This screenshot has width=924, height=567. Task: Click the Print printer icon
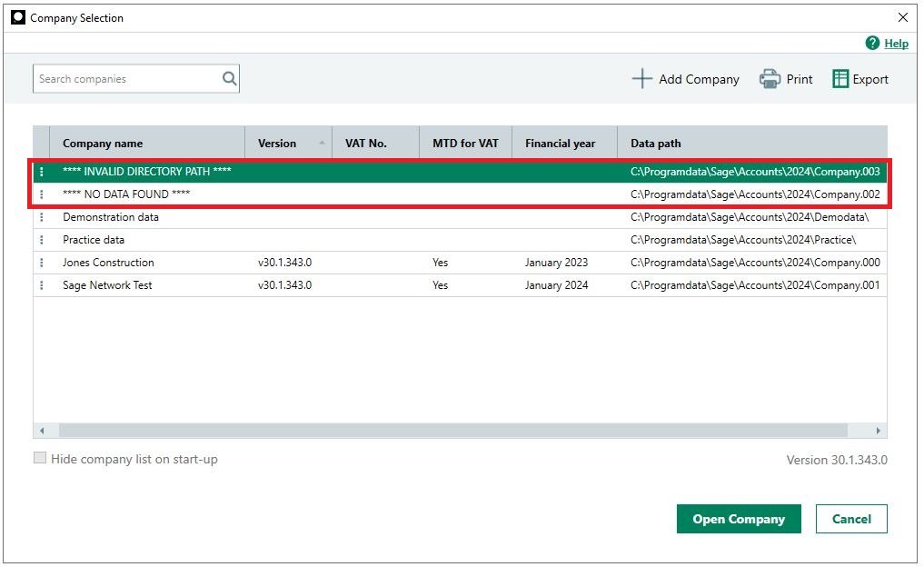click(x=770, y=79)
